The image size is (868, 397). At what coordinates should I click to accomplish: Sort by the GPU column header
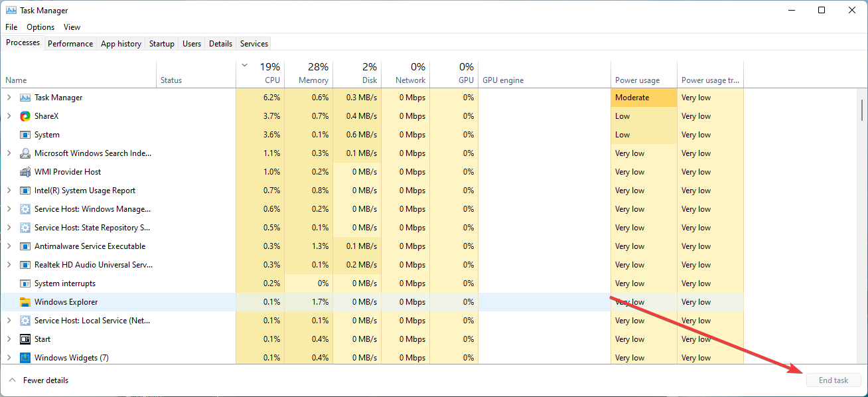(454, 74)
